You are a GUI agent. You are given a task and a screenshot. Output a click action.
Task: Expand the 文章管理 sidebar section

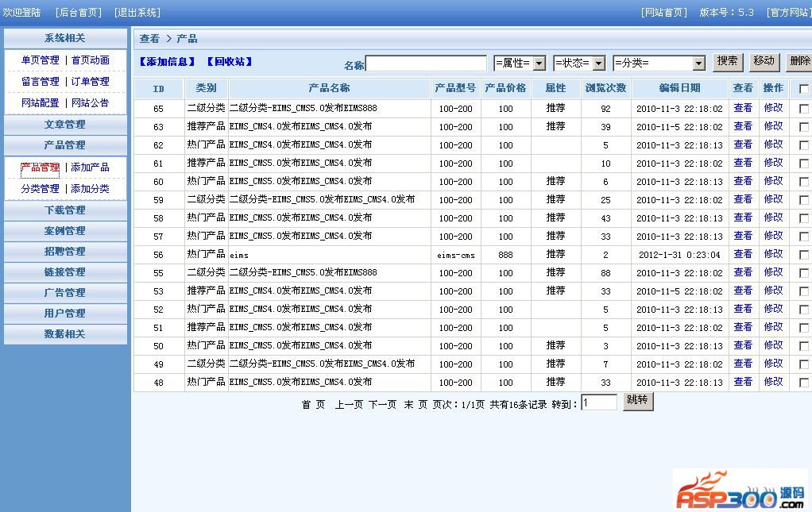pos(65,125)
